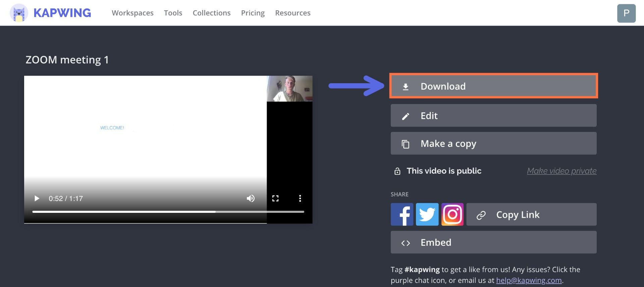Enter fullscreen video mode

click(x=275, y=198)
